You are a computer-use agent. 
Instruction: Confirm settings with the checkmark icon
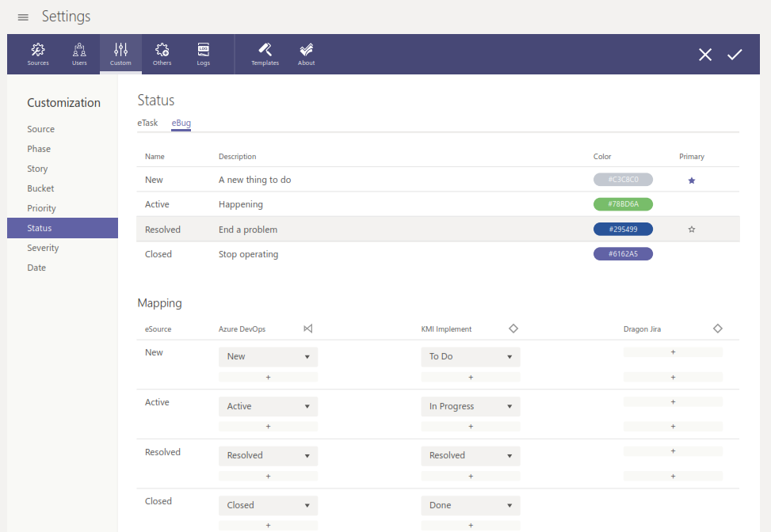735,55
